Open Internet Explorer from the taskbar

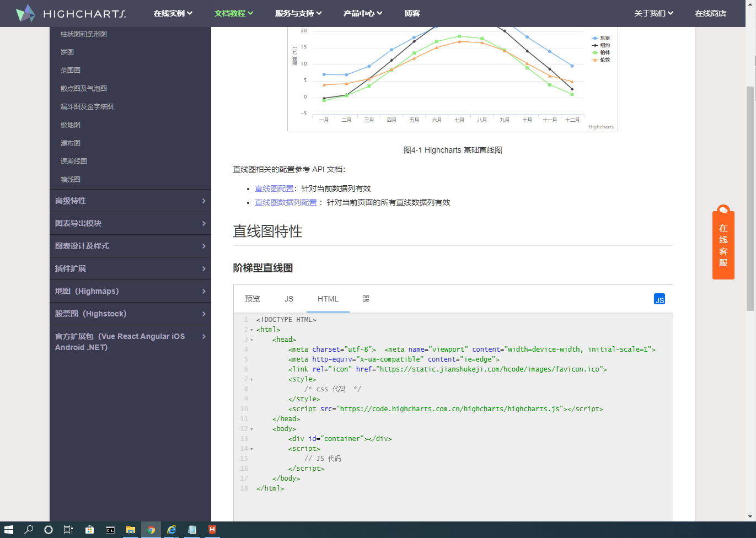pos(171,530)
